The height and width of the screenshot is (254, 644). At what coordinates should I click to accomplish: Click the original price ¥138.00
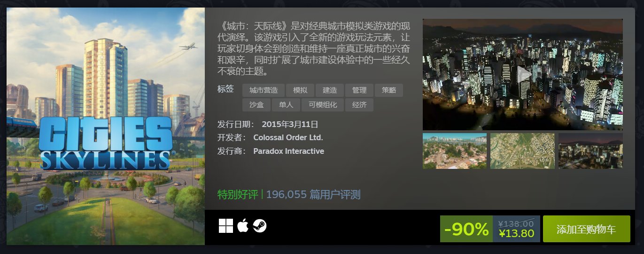516,224
